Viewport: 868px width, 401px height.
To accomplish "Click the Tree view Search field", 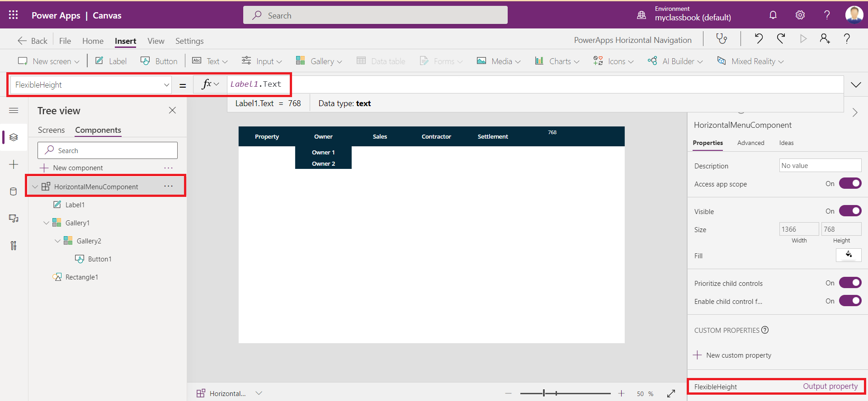I will tap(108, 150).
